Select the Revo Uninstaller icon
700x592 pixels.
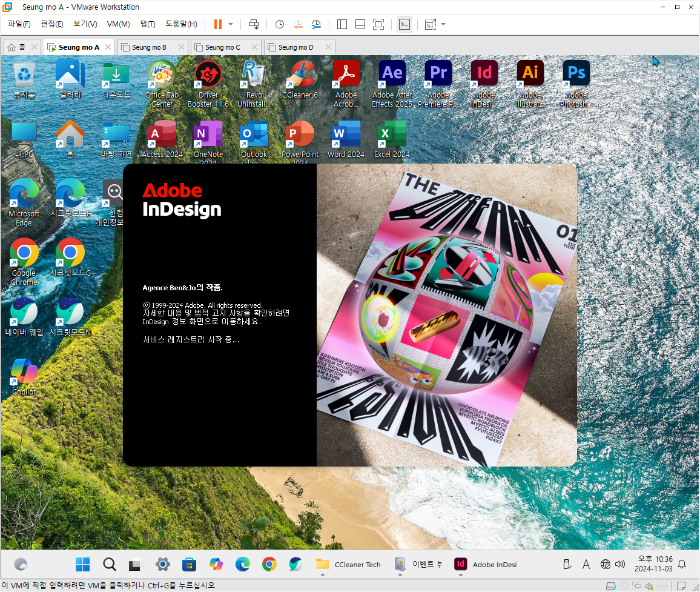point(254,85)
